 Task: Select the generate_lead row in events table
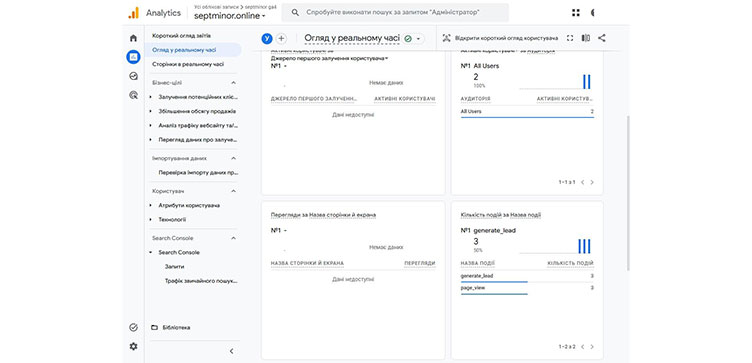click(527, 277)
